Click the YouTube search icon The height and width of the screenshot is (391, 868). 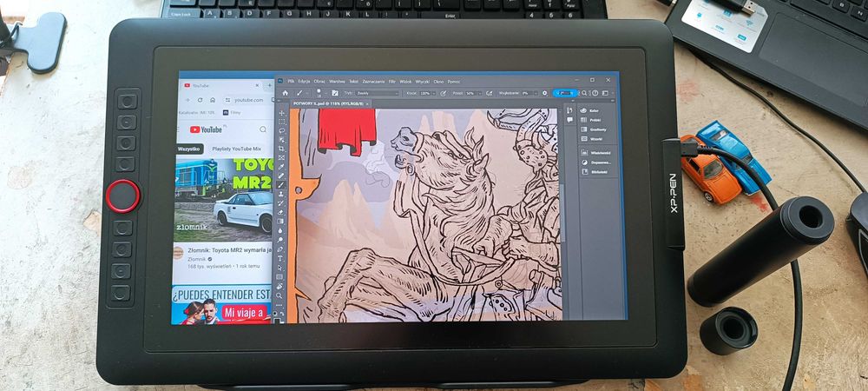tap(263, 129)
